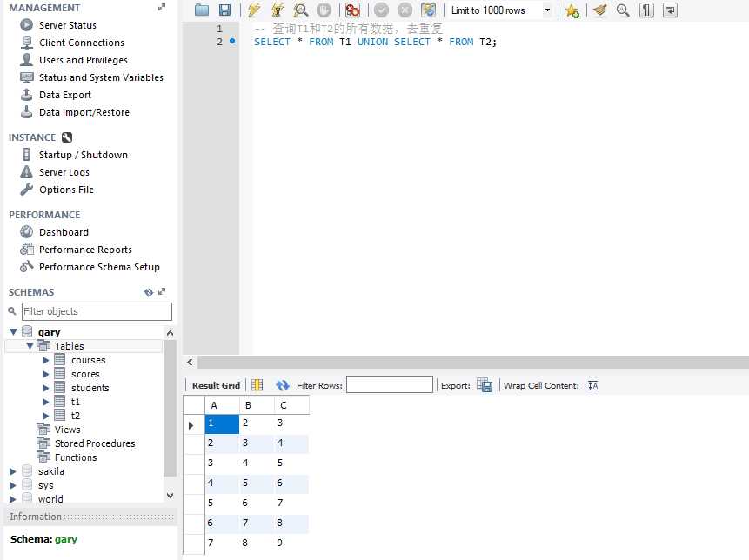Switch to the Result Grid view
This screenshot has width=749, height=560.
216,386
